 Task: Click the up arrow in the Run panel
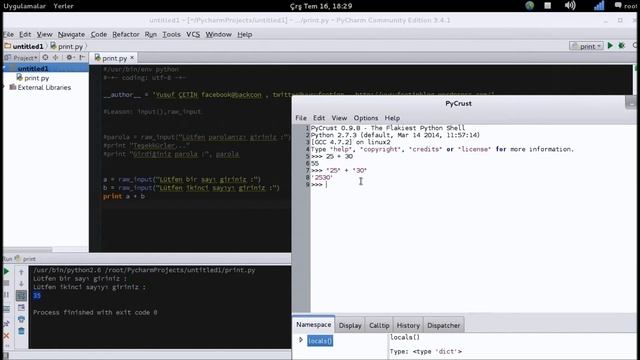[21, 272]
